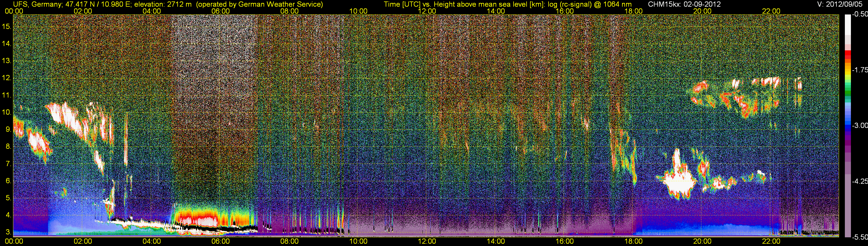Click the '12.' height axis label
Viewport: 868px width, 246px height.
point(6,78)
